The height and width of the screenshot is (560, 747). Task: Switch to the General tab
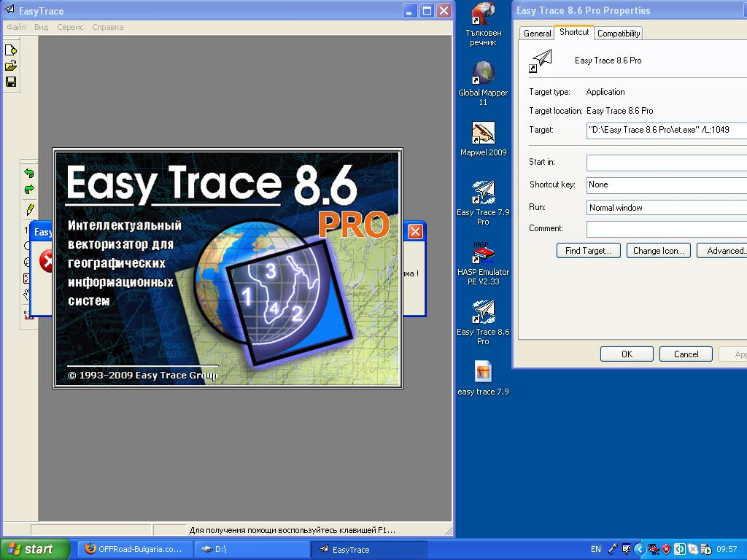tap(537, 34)
